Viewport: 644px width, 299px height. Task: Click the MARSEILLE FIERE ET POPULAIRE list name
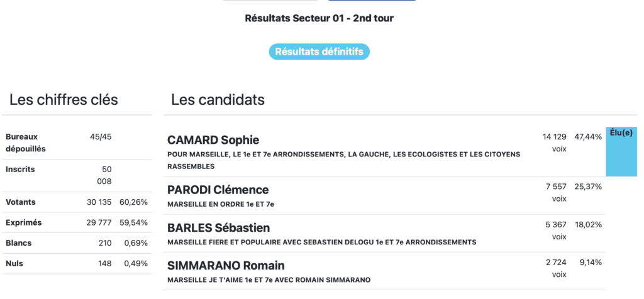[321, 242]
